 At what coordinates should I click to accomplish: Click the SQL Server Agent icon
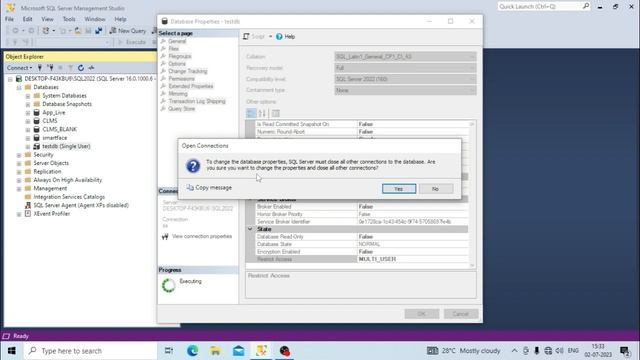28,205
